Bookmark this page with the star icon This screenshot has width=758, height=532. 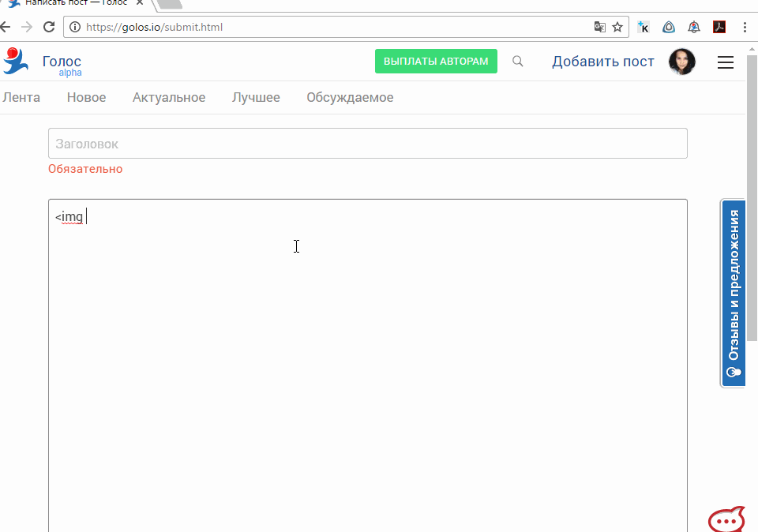tap(617, 27)
